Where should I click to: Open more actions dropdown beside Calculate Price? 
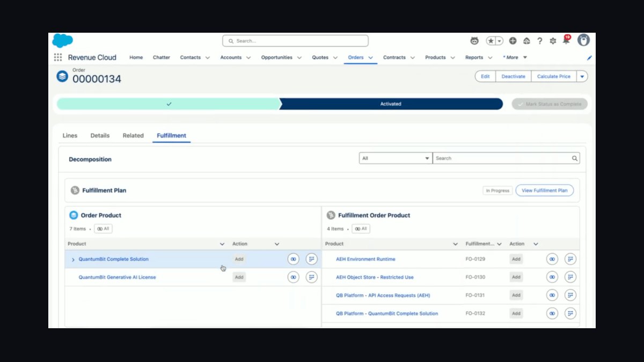click(x=582, y=76)
